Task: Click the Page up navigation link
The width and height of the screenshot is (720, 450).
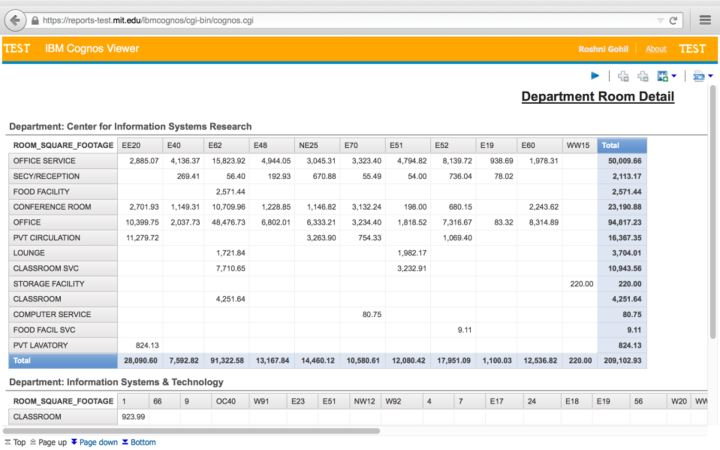Action: click(x=50, y=442)
